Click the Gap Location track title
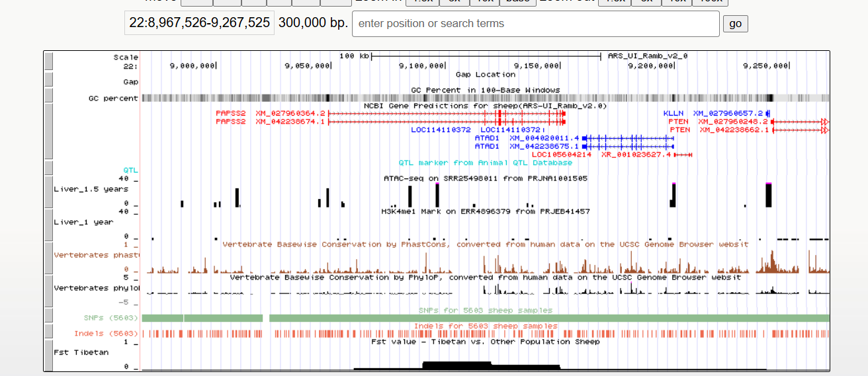Image resolution: width=868 pixels, height=376 pixels. [485, 74]
